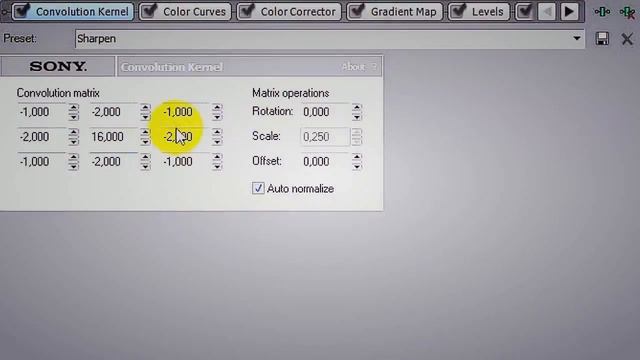Show next effects in the chain
The image size is (640, 360).
click(x=569, y=11)
